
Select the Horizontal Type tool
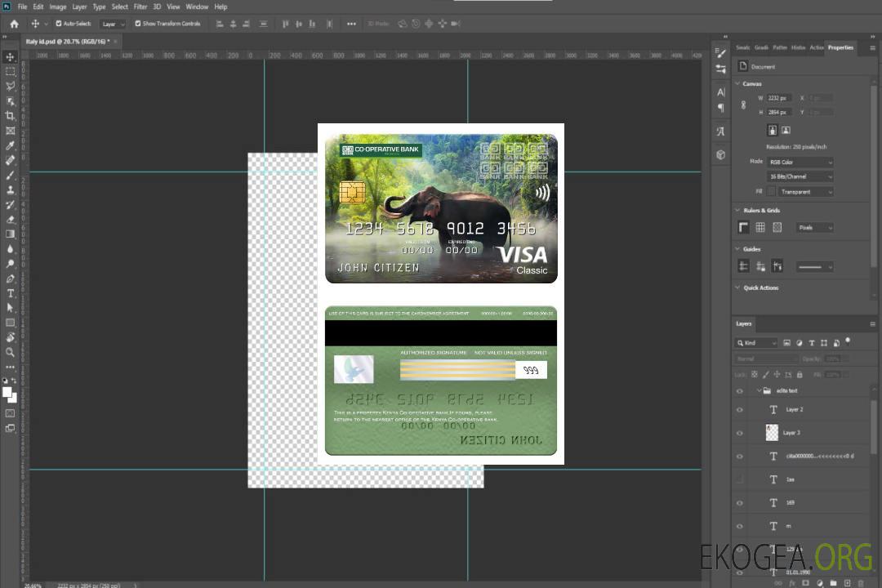10,293
